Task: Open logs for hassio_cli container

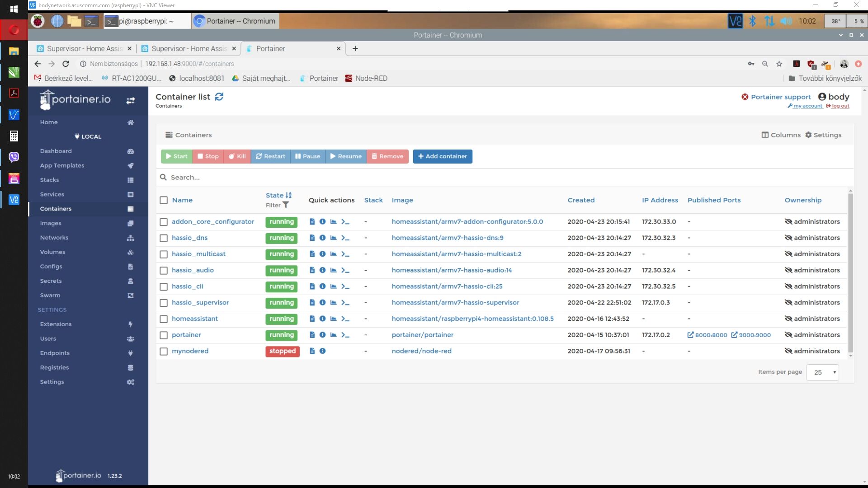Action: pyautogui.click(x=312, y=286)
